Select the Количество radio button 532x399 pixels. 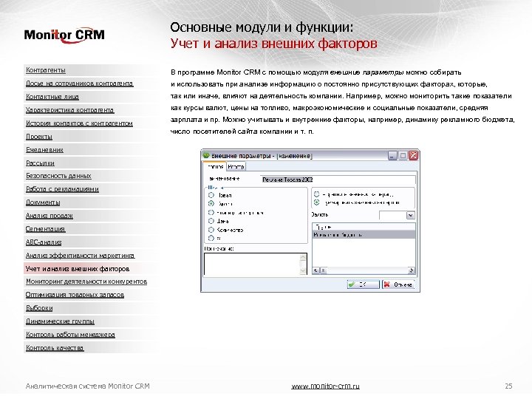coord(211,230)
